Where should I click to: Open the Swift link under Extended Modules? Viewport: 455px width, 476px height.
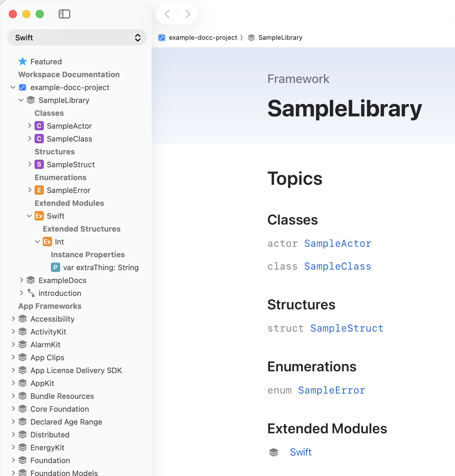[x=301, y=452]
